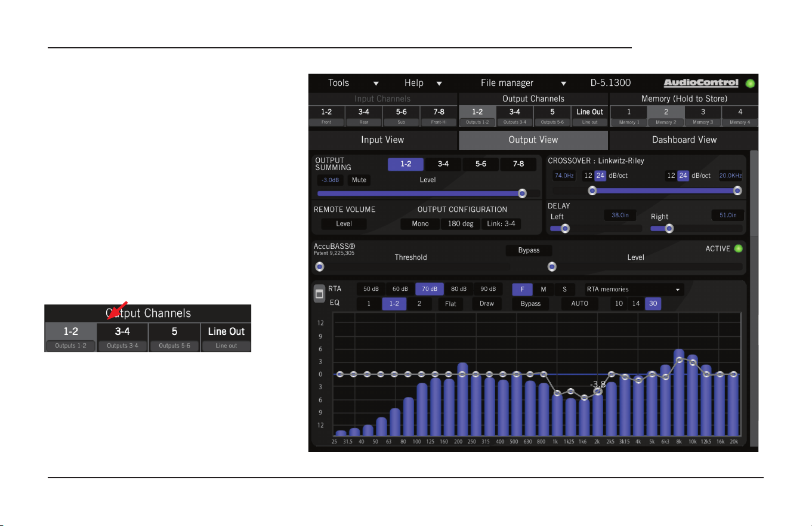Set RTA range to 80 dB
Viewport: 812px width, 526px height.
459,289
